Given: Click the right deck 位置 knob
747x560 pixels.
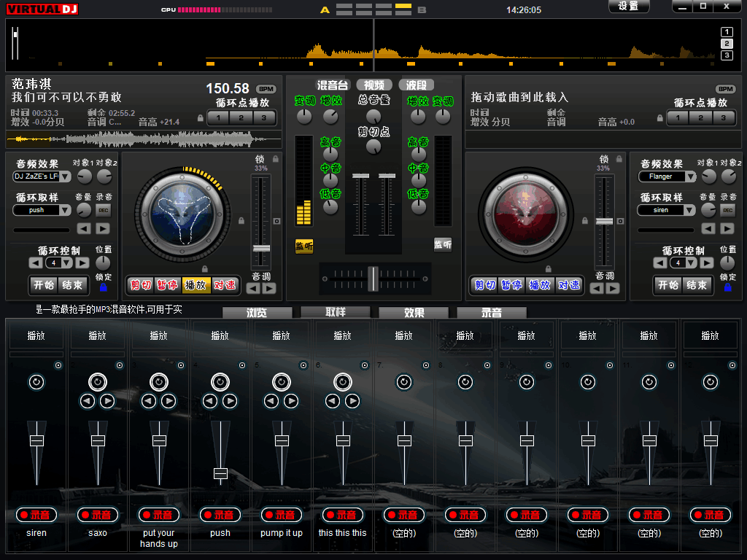Looking at the screenshot, I should pos(727,262).
